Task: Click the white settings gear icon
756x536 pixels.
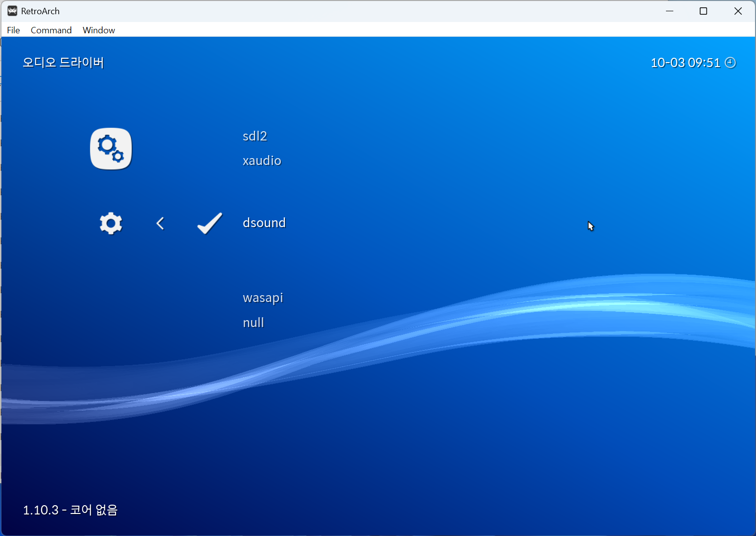Action: point(111,223)
